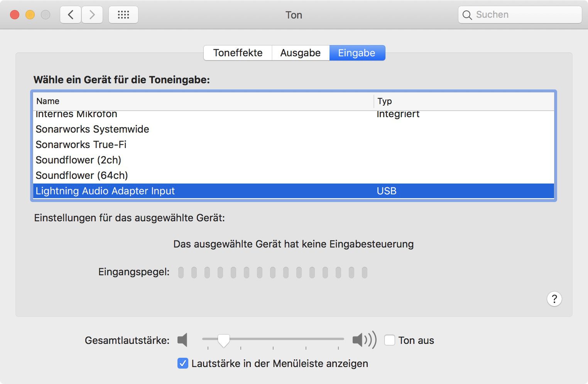Click the Name column header
The width and height of the screenshot is (588, 384).
click(48, 101)
